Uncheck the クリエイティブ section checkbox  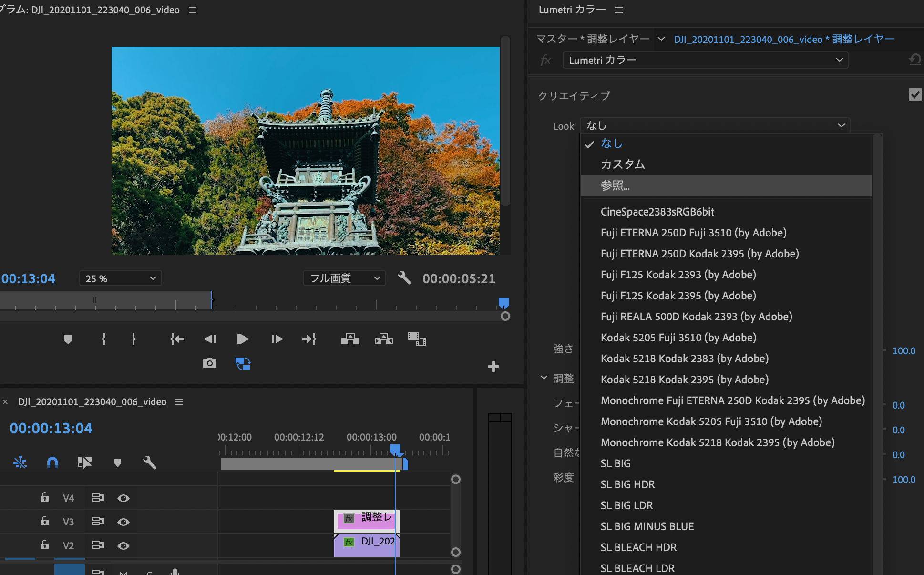(915, 94)
